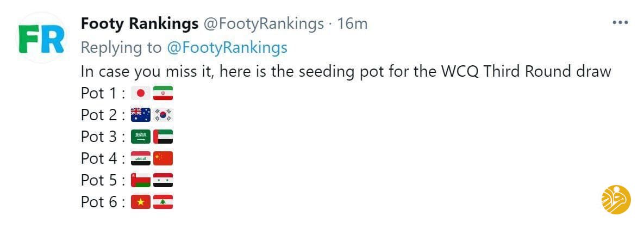Follow the @FootyRankings link in the Replying to line
Screen dimensions: 644x228
pos(227,48)
